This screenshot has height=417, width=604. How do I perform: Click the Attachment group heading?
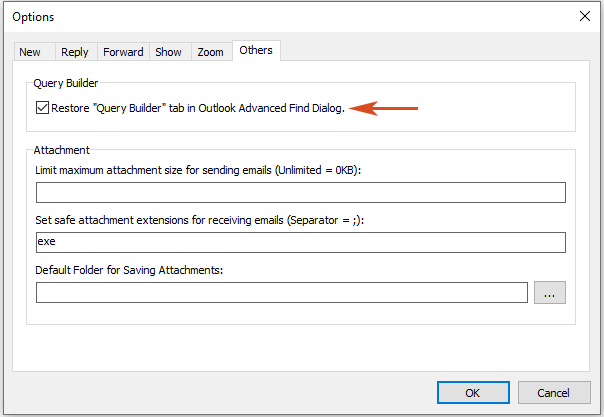62,150
